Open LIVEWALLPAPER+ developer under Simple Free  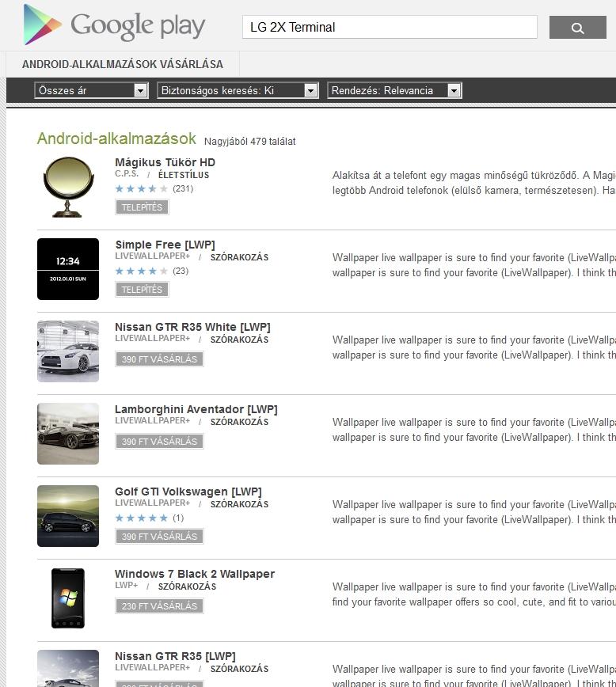click(153, 256)
